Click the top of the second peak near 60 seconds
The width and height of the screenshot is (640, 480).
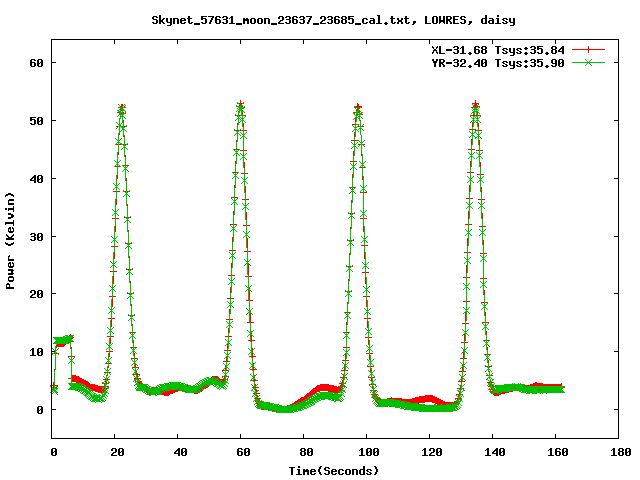[241, 105]
